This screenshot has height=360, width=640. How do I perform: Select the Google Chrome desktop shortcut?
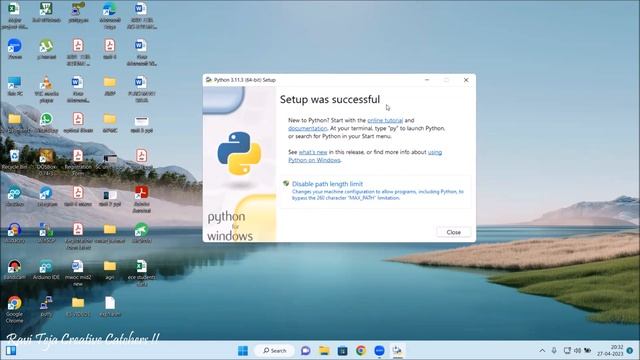coord(15,309)
